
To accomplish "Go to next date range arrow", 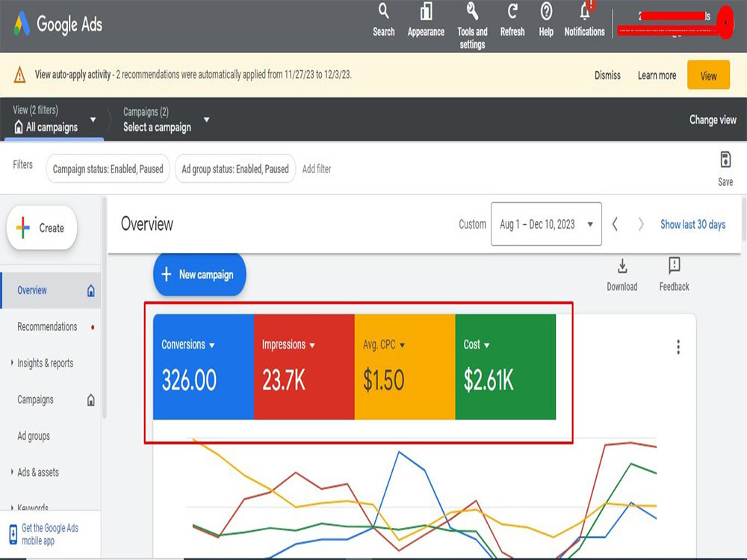I will (641, 224).
